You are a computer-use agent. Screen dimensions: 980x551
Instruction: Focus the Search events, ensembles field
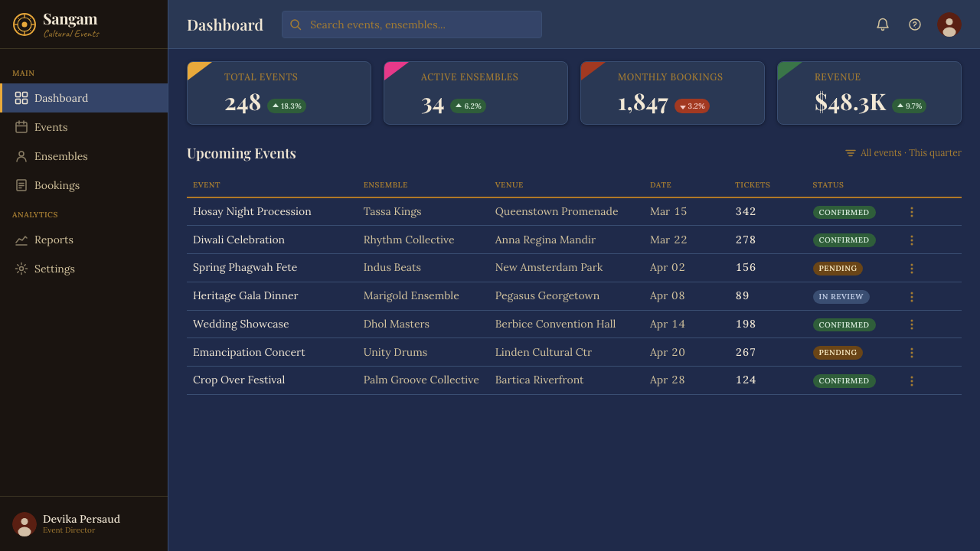[x=412, y=24]
